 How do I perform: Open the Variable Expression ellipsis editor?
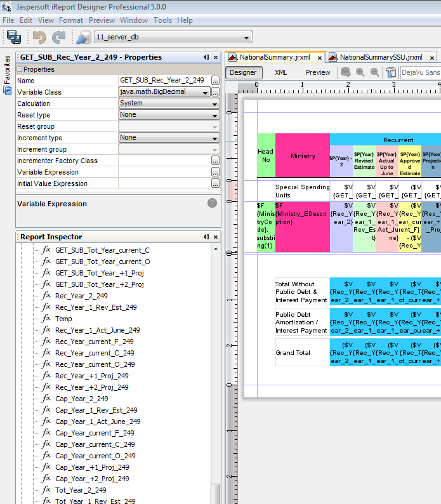[215, 172]
